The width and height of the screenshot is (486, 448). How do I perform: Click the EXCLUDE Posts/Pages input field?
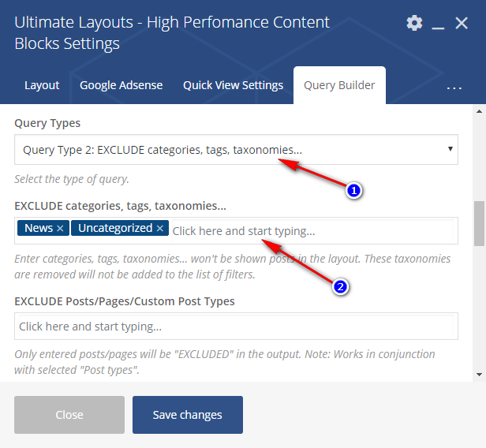click(236, 327)
